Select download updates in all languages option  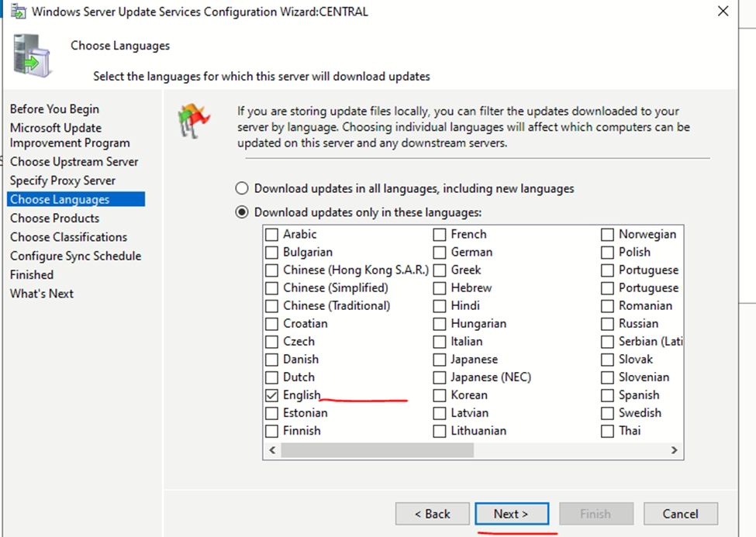(x=243, y=188)
